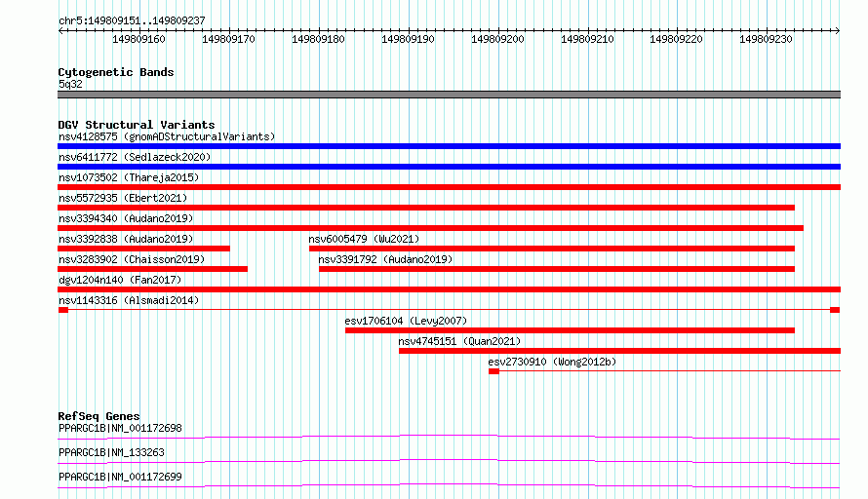Image resolution: width=868 pixels, height=499 pixels.
Task: Open variant esv2730910 (Wong2012b) label
Action: click(552, 362)
